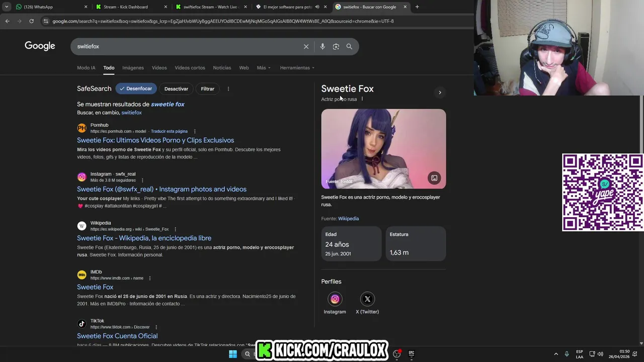Open more options for the Instagram result
644x362 pixels.
[142, 180]
